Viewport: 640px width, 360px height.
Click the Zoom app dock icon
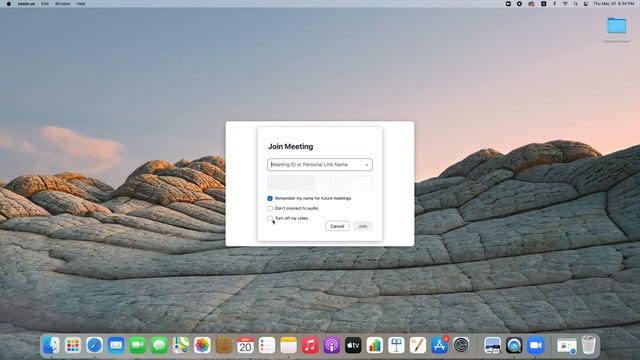[536, 345]
